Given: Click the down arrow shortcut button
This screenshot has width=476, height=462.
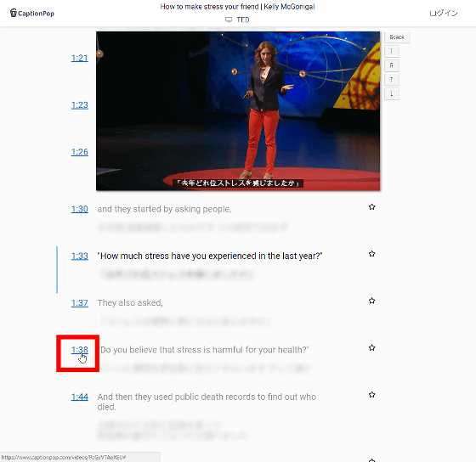Looking at the screenshot, I should coord(392,94).
